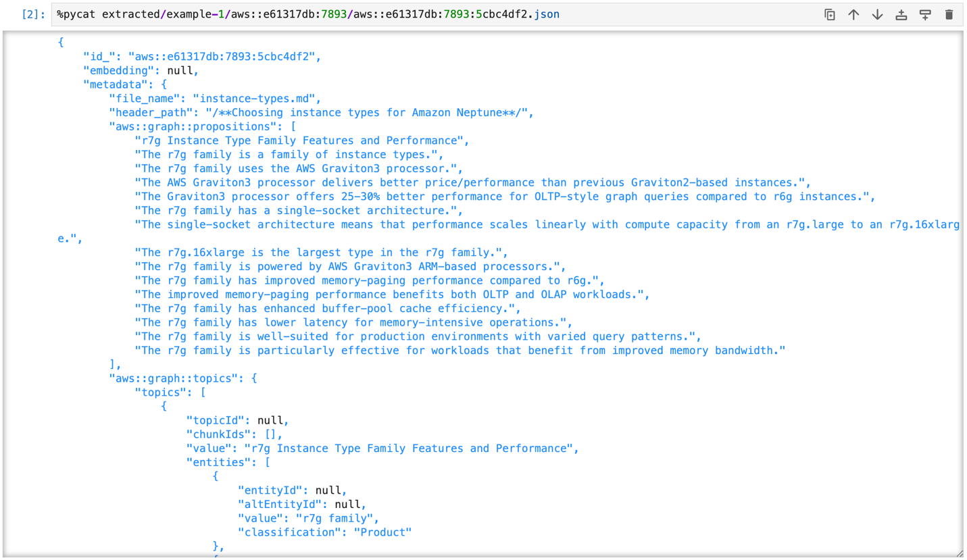The width and height of the screenshot is (967, 560).
Task: Click the "topicId": null line
Action: click(x=237, y=421)
